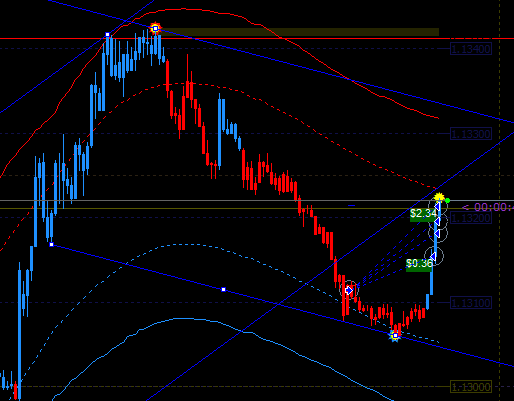Click the 1.13400 price level label
Viewport: 514px width, 401px height.
point(471,49)
